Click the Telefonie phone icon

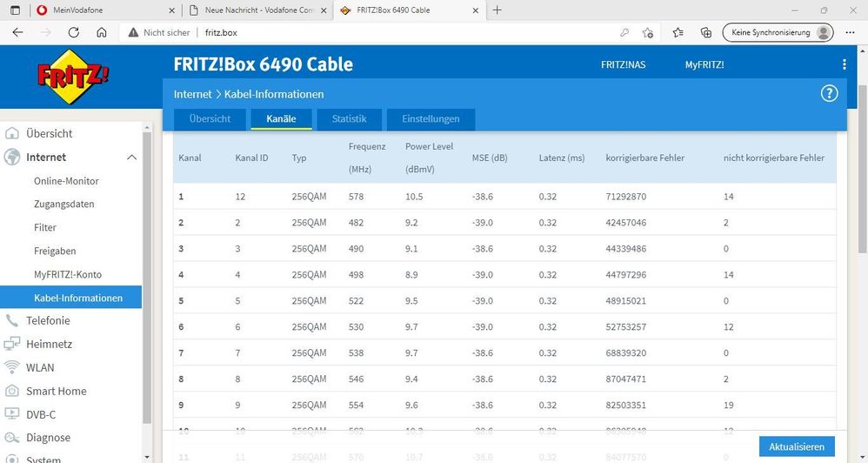pos(11,320)
